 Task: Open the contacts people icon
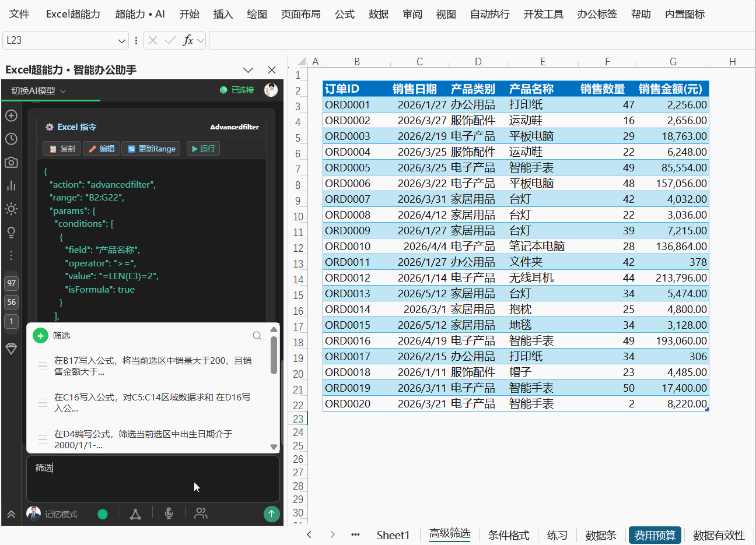coord(201,513)
